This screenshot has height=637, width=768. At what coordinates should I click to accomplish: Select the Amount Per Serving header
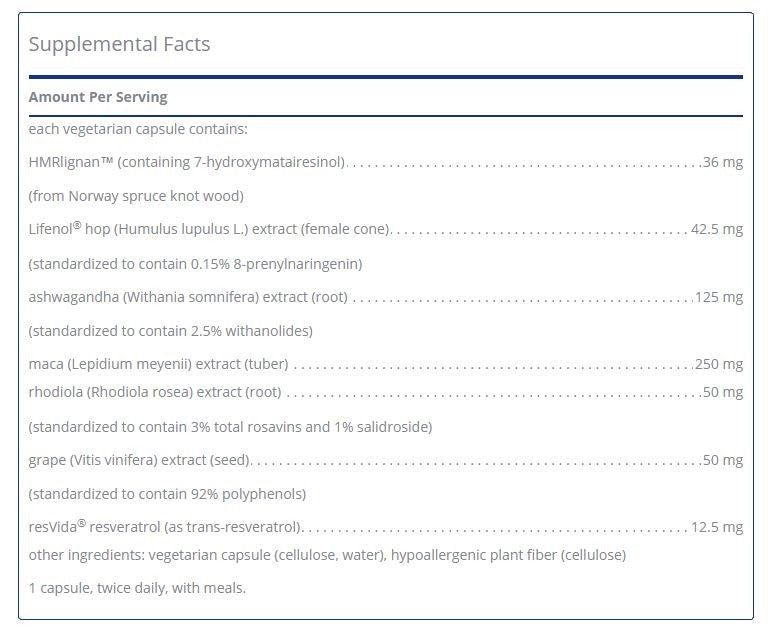[98, 97]
